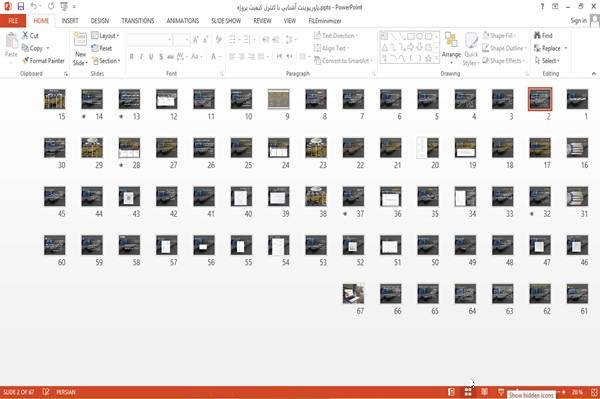Click Convert to SmartArt
The image size is (600, 399).
(343, 61)
